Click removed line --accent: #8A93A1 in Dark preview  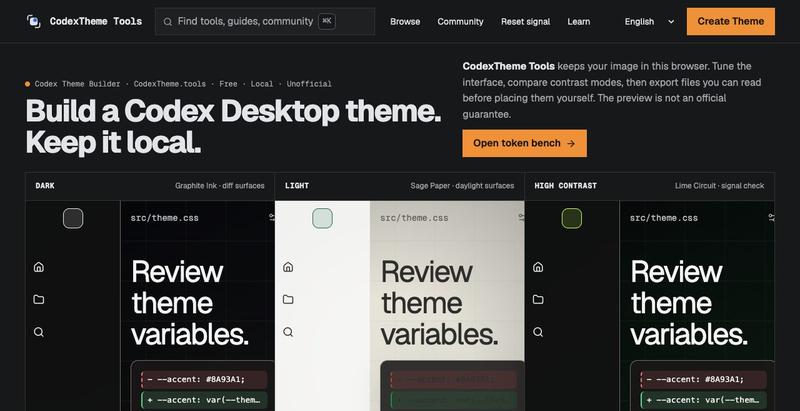pyautogui.click(x=204, y=379)
